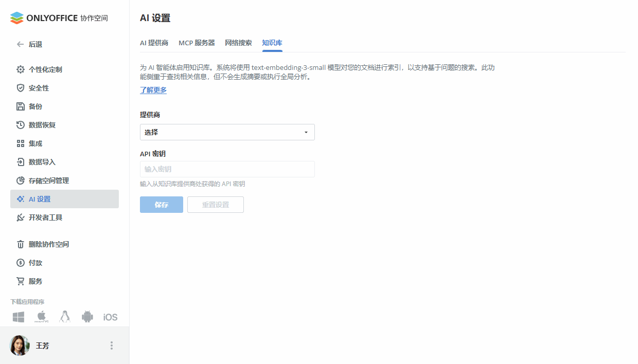Screen dimensions: 638x364
Task: Download the iOS mobile app
Action: pyautogui.click(x=110, y=317)
